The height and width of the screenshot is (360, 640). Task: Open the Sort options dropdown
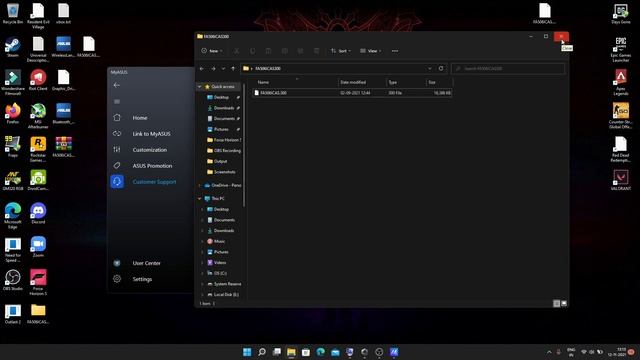(x=341, y=51)
